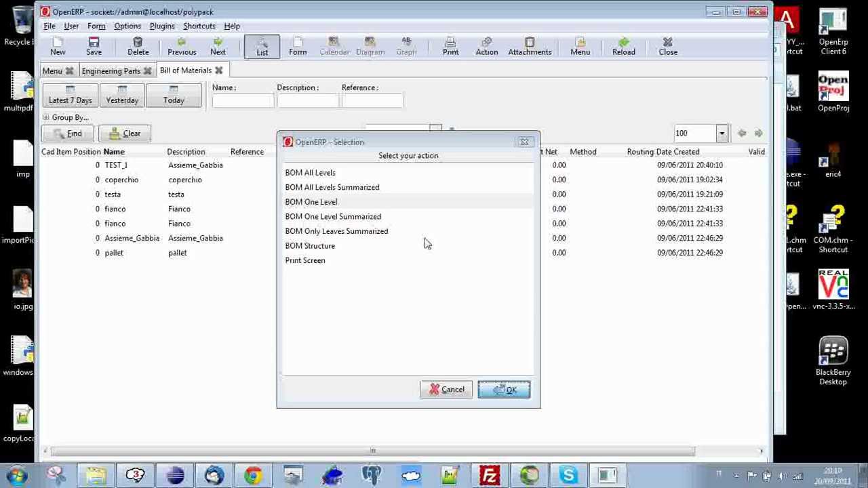Select BOM Only Leaves Summarized
The image size is (868, 488).
[x=336, y=231]
